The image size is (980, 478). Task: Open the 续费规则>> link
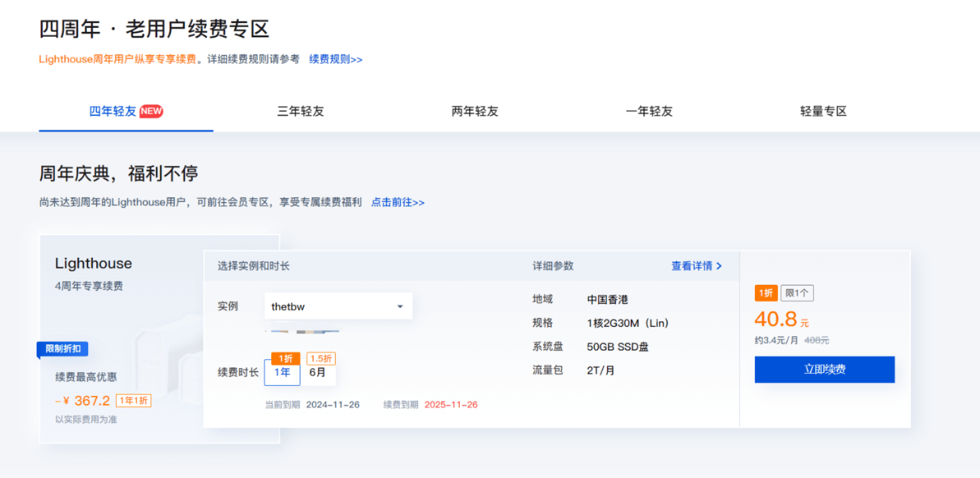tap(336, 59)
